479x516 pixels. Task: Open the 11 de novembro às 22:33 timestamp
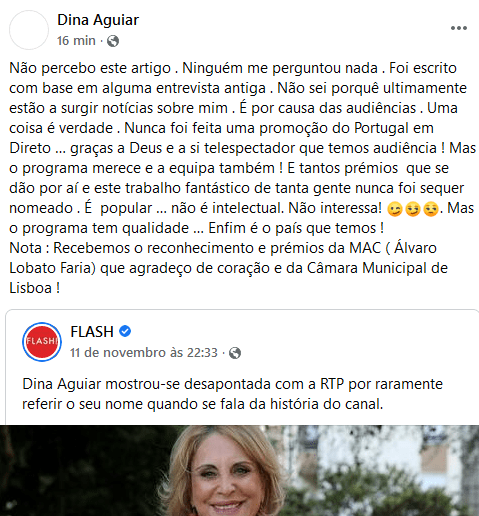point(144,352)
